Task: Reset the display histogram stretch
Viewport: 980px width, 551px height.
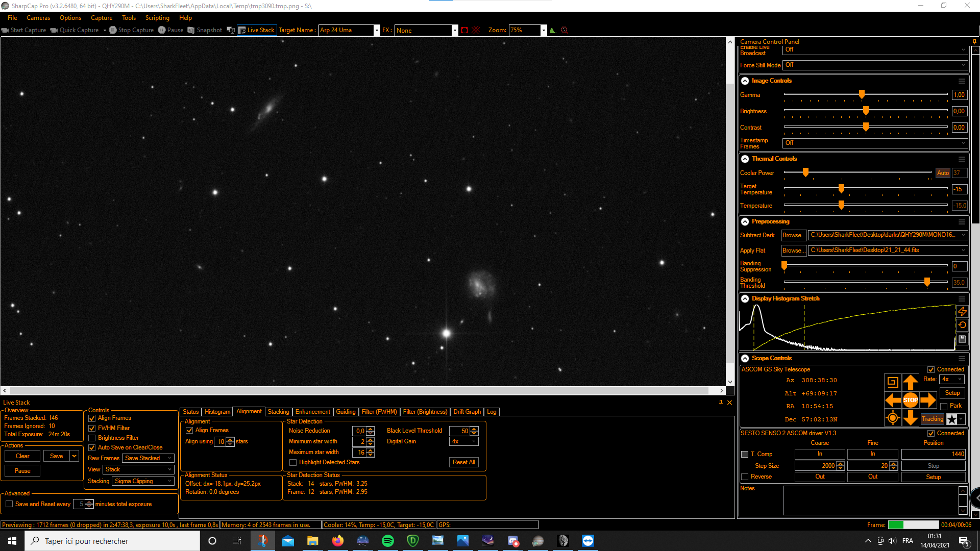Action: click(x=962, y=325)
